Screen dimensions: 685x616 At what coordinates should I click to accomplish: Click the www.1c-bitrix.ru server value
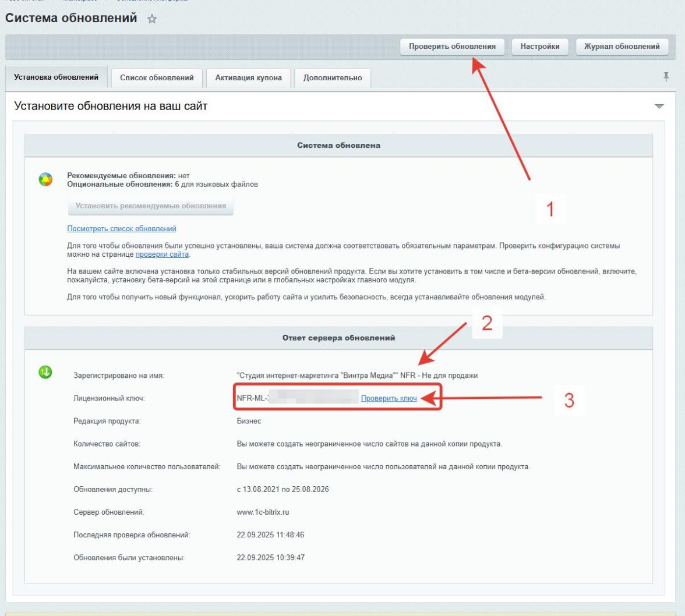(263, 512)
